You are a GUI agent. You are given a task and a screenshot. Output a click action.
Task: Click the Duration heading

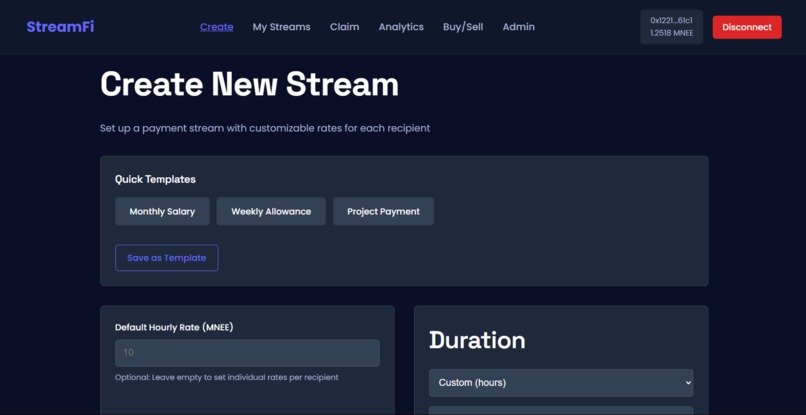coord(477,340)
